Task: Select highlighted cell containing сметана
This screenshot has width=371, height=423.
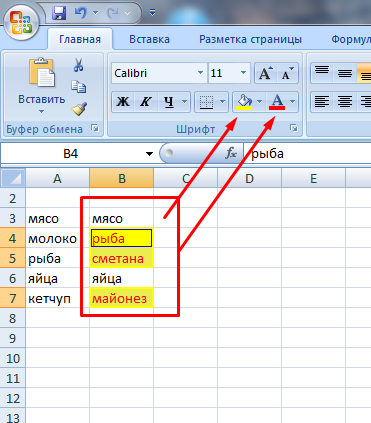Action: 122,258
